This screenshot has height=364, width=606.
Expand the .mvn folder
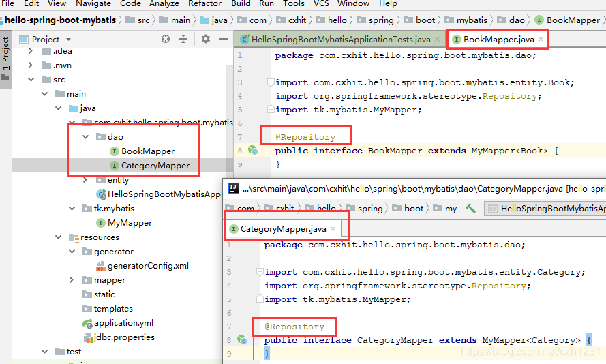pyautogui.click(x=31, y=65)
